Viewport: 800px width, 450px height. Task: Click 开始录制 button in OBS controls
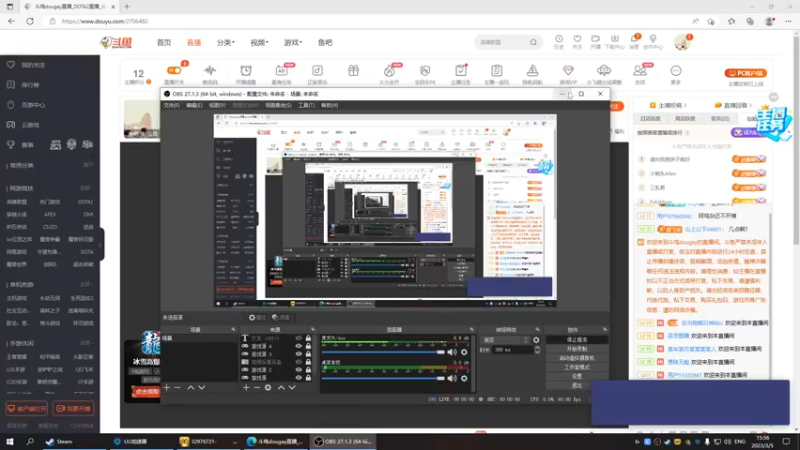coord(577,349)
